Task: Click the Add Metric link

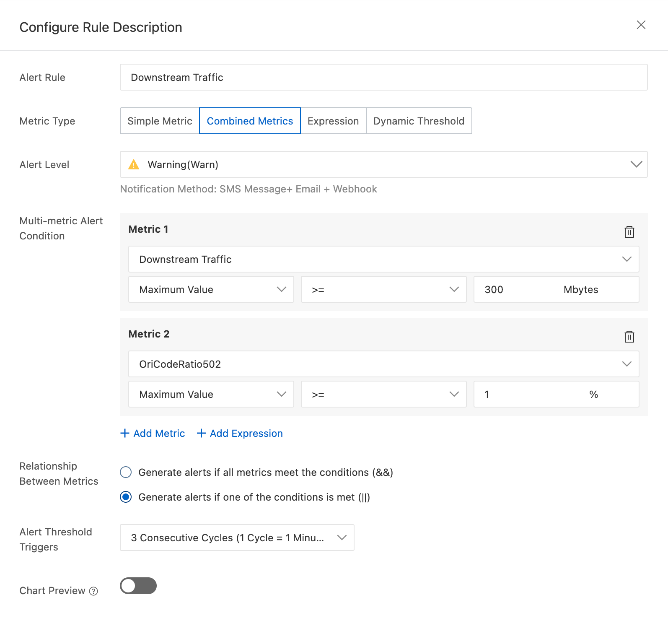Action: pos(159,433)
